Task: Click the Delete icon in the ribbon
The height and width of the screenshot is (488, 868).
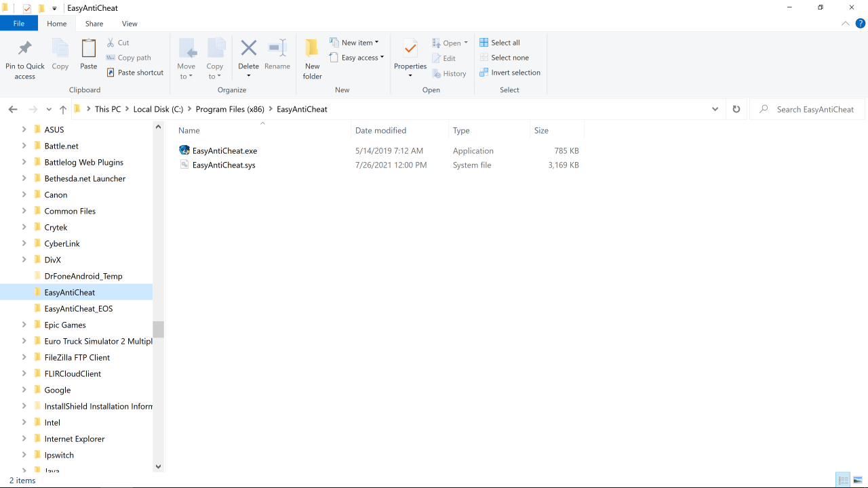Action: [x=248, y=49]
